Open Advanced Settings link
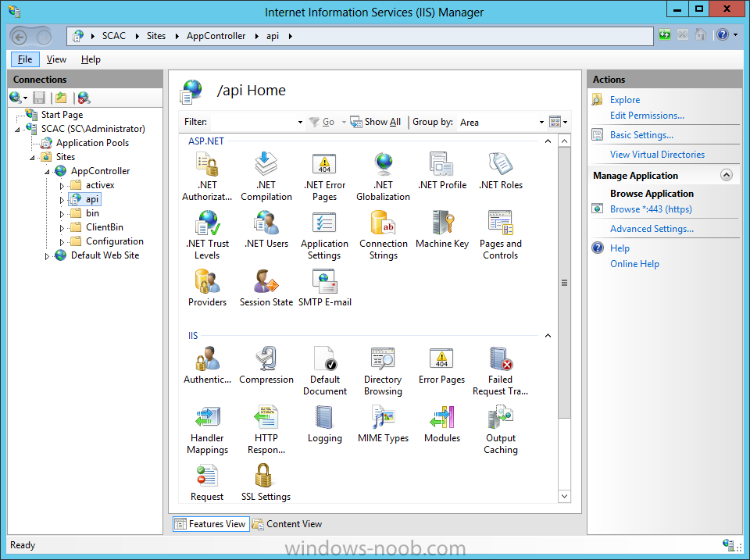The image size is (750, 560). [x=652, y=229]
